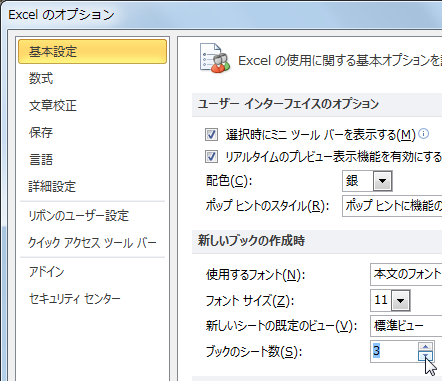Image resolution: width=442 pixels, height=381 pixels.
Task: Open 新しいシートの既定のビュー dropdown
Action: (406, 326)
